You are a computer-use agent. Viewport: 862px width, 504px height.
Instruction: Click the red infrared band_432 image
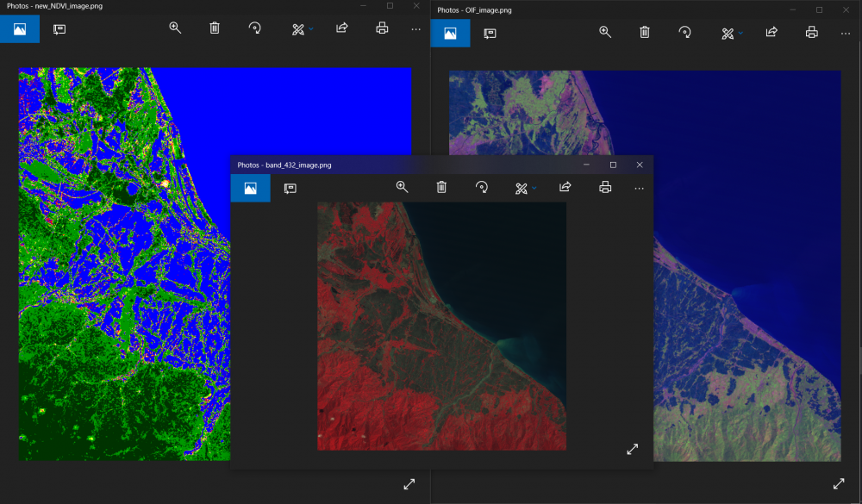[x=441, y=326]
